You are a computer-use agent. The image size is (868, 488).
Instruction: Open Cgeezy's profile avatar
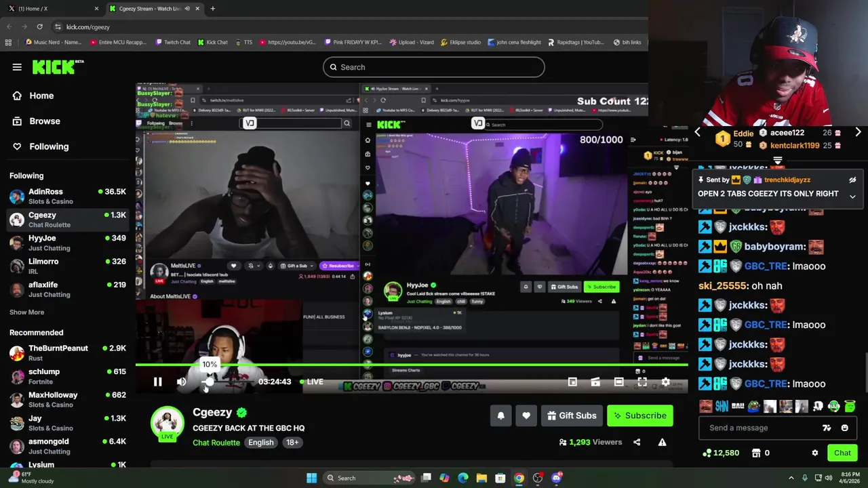167,423
